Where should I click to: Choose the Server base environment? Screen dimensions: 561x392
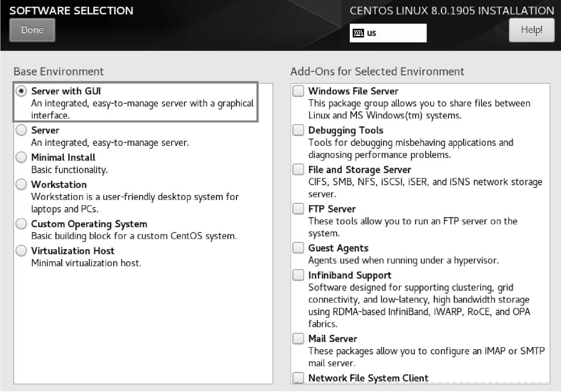(x=21, y=130)
